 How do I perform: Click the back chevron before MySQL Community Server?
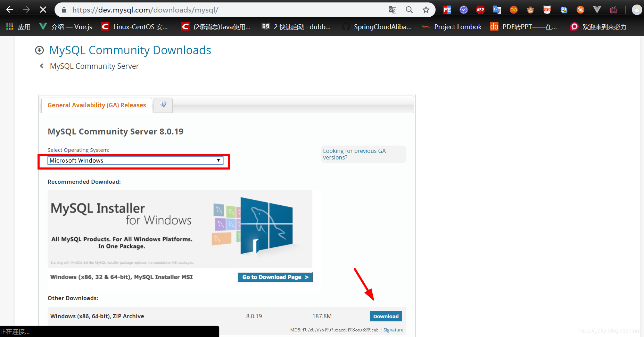pyautogui.click(x=42, y=66)
